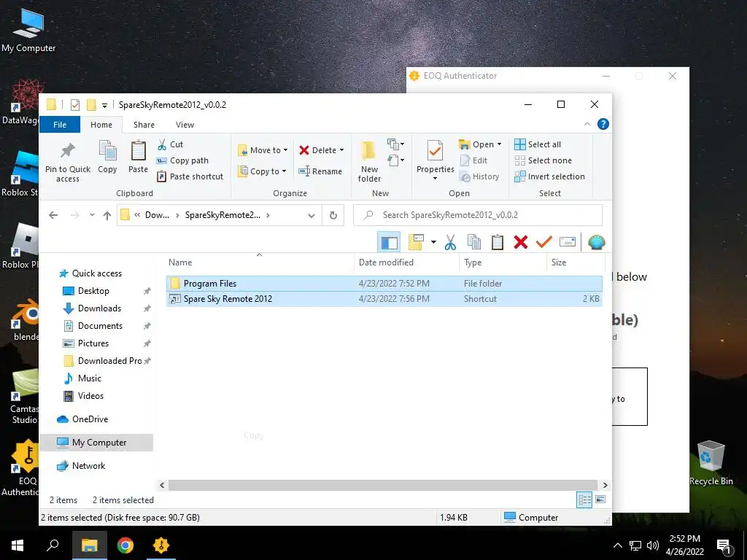This screenshot has width=747, height=560.
Task: Click Pin to Quick access in ribbon
Action: point(68,162)
